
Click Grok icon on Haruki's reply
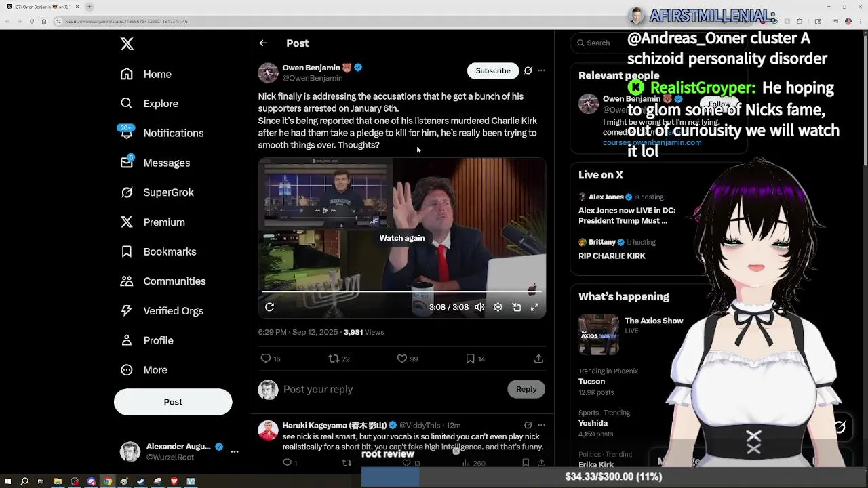click(528, 425)
